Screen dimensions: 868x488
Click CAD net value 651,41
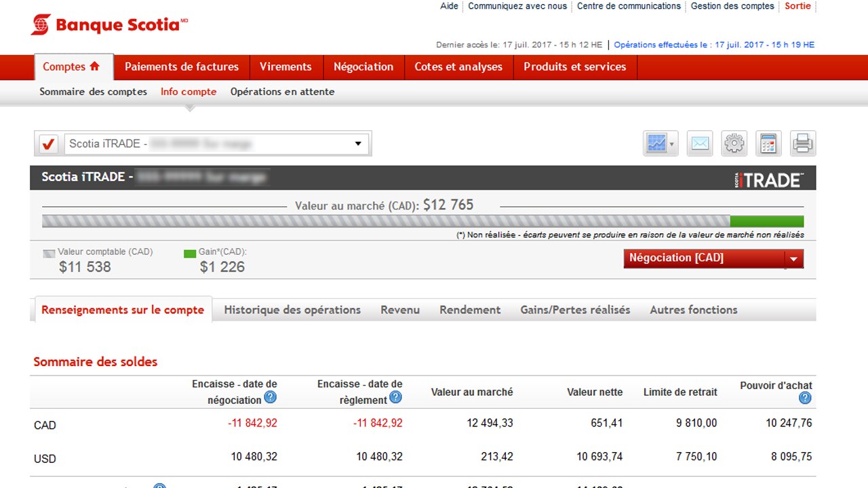[x=606, y=423]
